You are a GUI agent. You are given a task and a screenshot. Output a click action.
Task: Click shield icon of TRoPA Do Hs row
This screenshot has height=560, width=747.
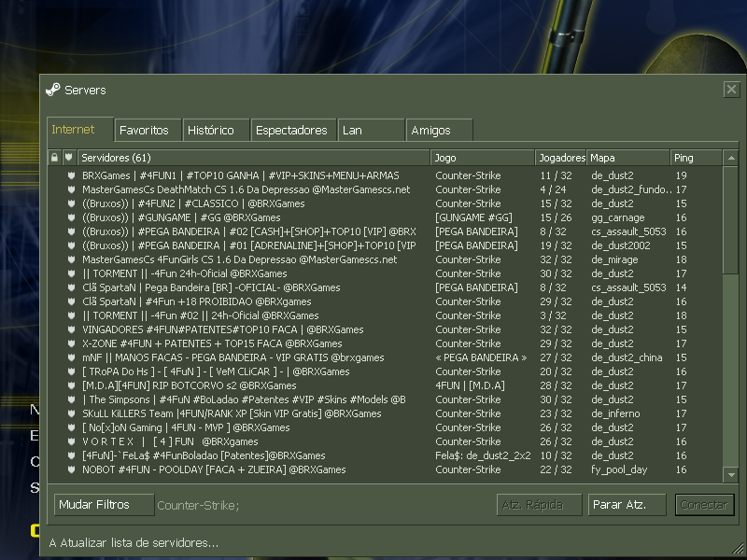(x=72, y=371)
